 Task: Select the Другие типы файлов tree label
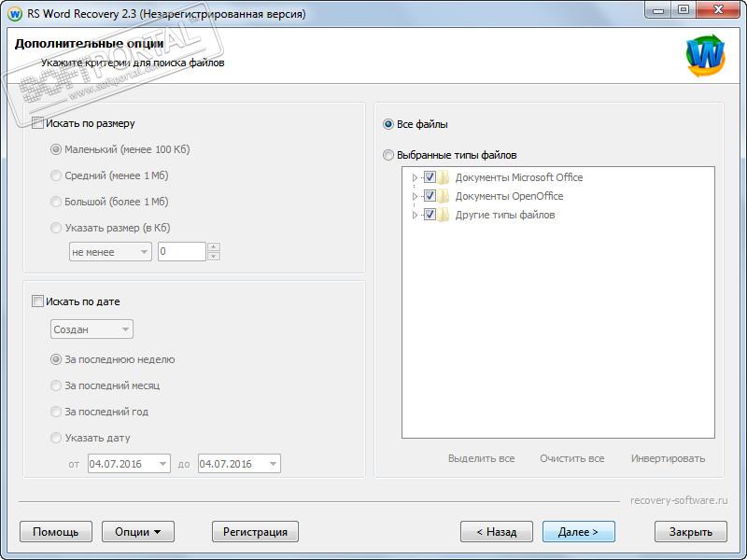point(505,216)
